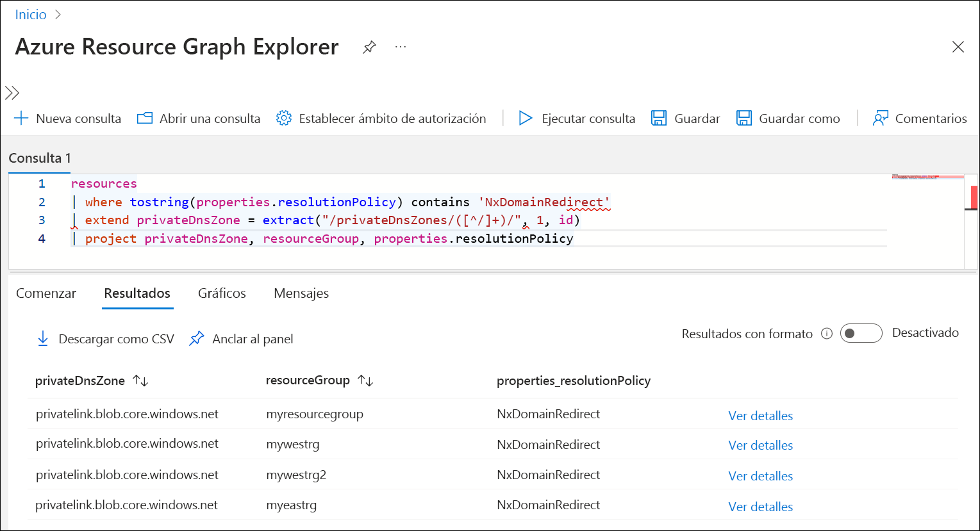
Task: Choose Descargar como CSV
Action: [117, 339]
